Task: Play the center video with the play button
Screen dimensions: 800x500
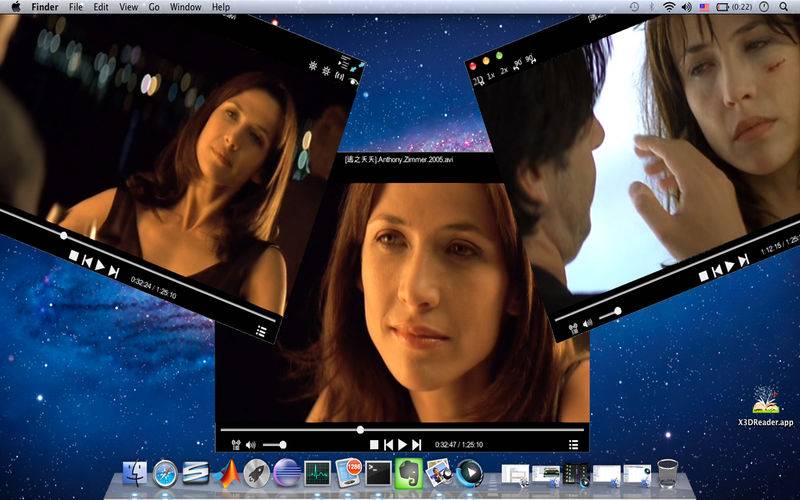Action: [402, 444]
